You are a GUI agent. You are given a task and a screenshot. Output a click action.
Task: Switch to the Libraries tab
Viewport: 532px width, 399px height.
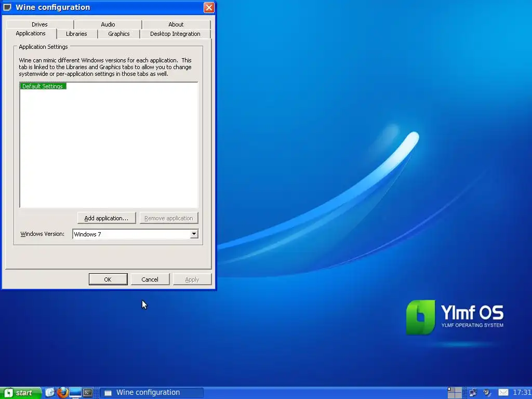(x=76, y=34)
